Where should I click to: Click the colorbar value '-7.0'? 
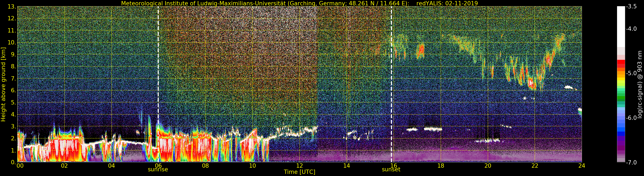click(631, 163)
